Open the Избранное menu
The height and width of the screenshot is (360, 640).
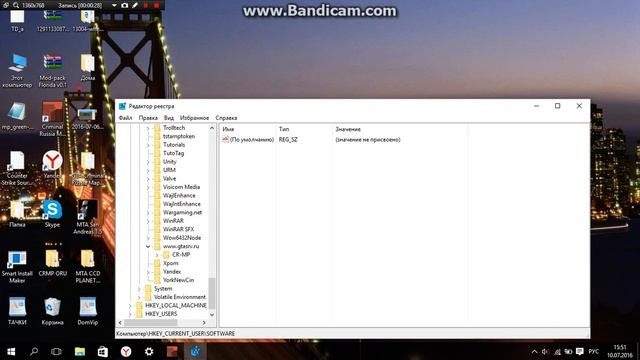[194, 118]
